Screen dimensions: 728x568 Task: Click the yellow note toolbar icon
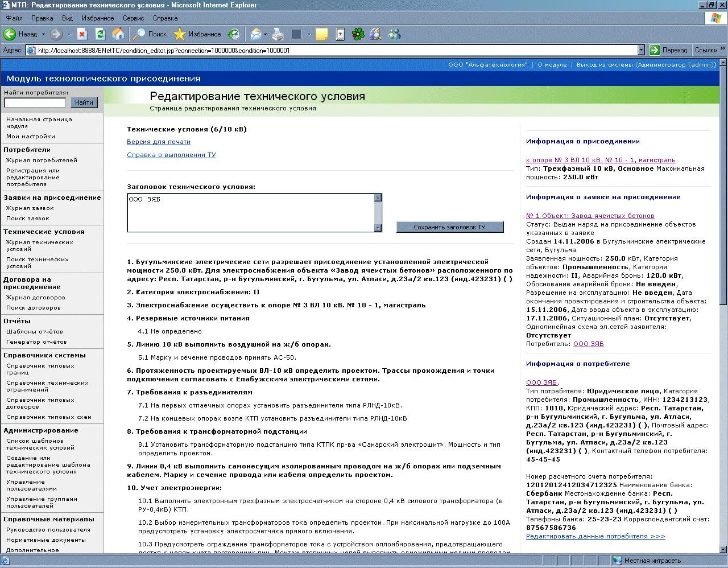pos(322,34)
